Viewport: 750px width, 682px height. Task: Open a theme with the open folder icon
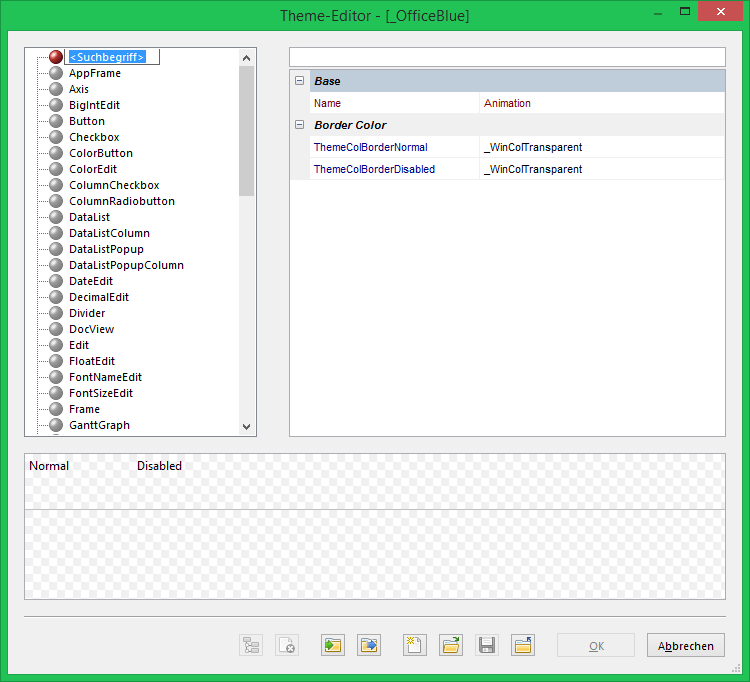click(451, 645)
